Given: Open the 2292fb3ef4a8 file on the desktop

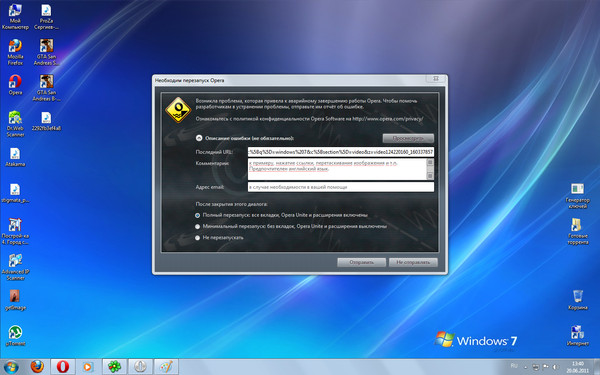Looking at the screenshot, I should pos(46,121).
